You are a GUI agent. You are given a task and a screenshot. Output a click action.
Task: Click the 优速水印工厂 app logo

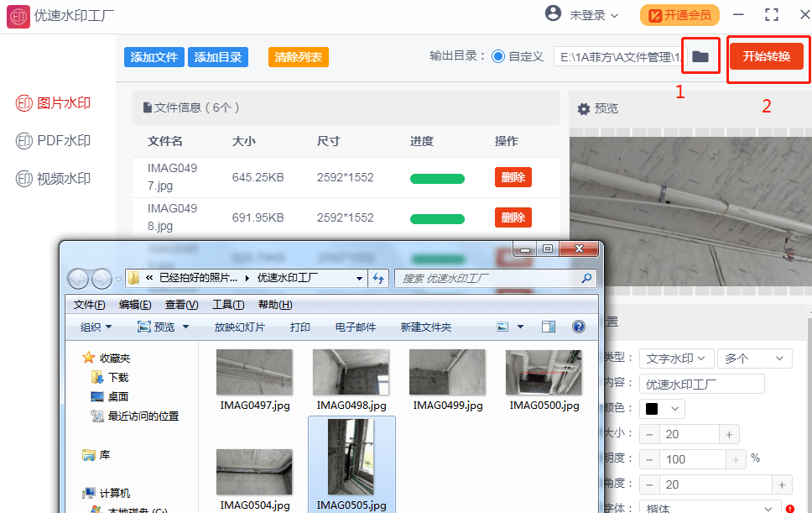18,17
